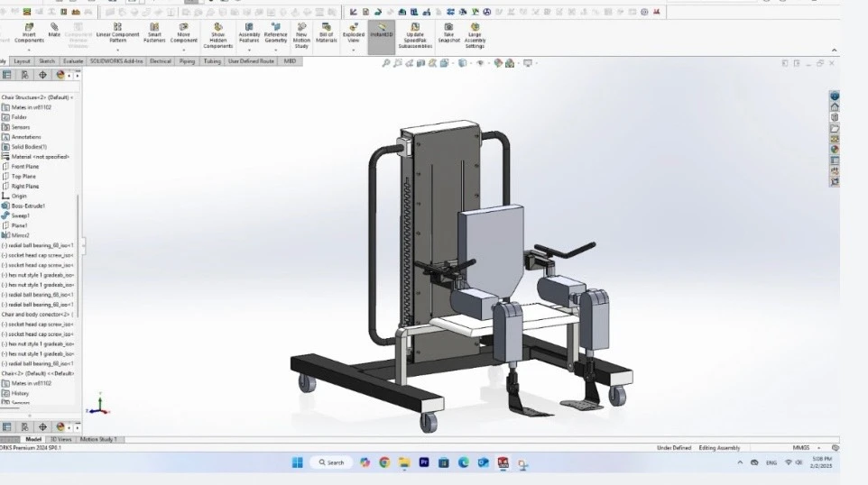Create an Exploded View
The width and height of the screenshot is (868, 485).
coord(354,33)
